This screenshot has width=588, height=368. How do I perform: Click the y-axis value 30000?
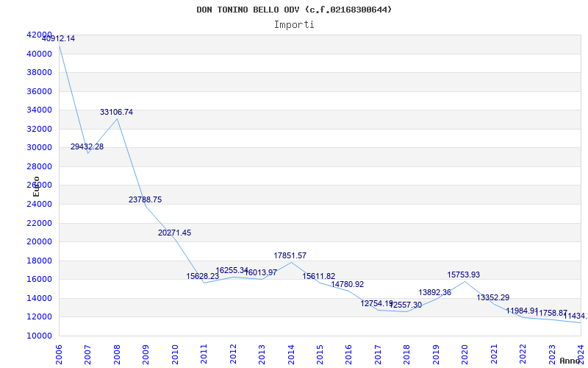[x=39, y=148]
